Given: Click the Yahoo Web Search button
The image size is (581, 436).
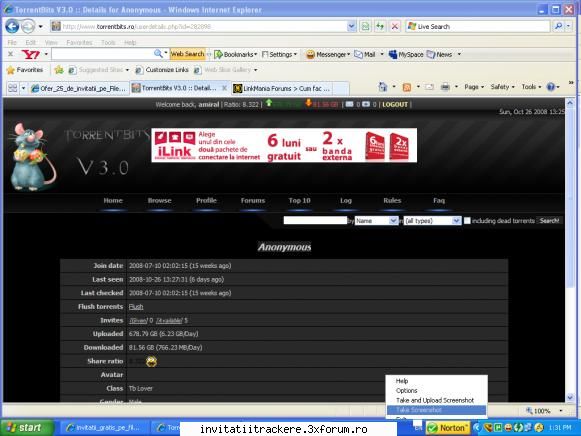Looking at the screenshot, I should (x=187, y=54).
